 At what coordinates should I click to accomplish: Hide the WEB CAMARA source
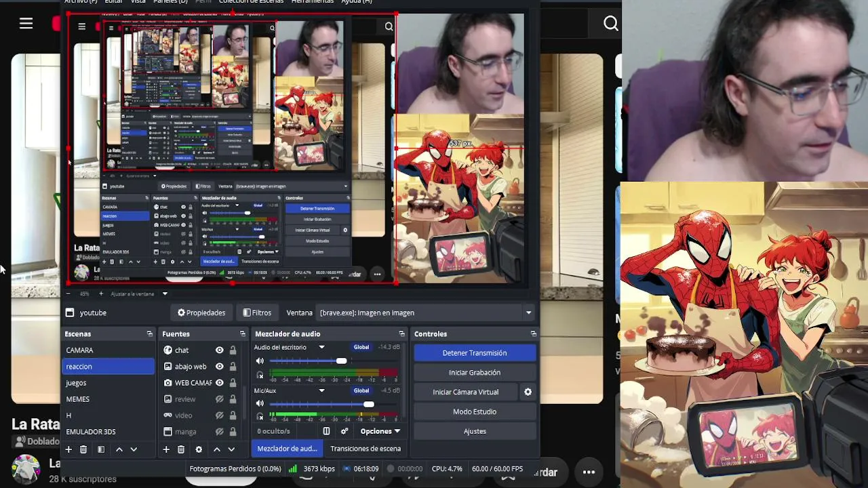(x=219, y=383)
